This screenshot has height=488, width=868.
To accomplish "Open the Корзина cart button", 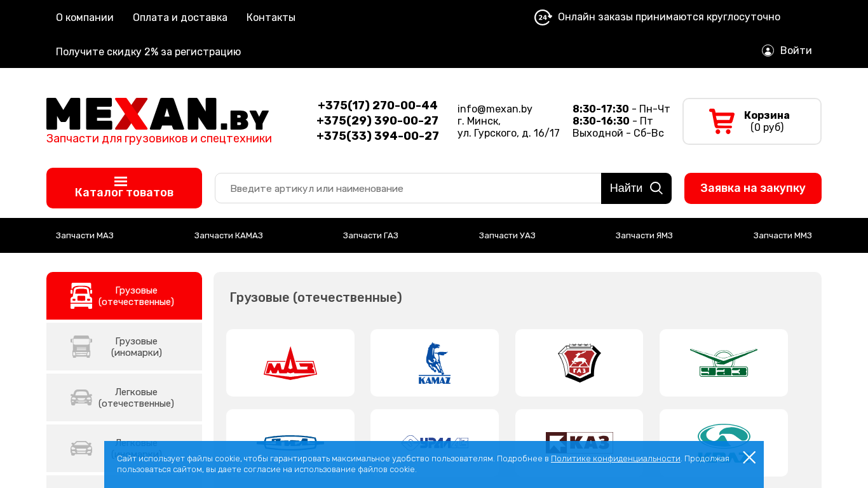I will 752,121.
